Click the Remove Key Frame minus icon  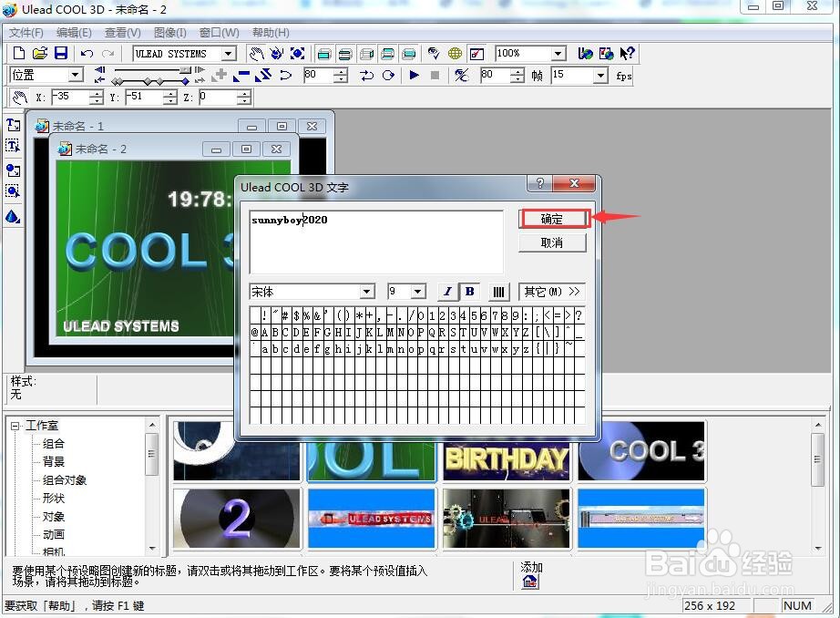[x=241, y=75]
